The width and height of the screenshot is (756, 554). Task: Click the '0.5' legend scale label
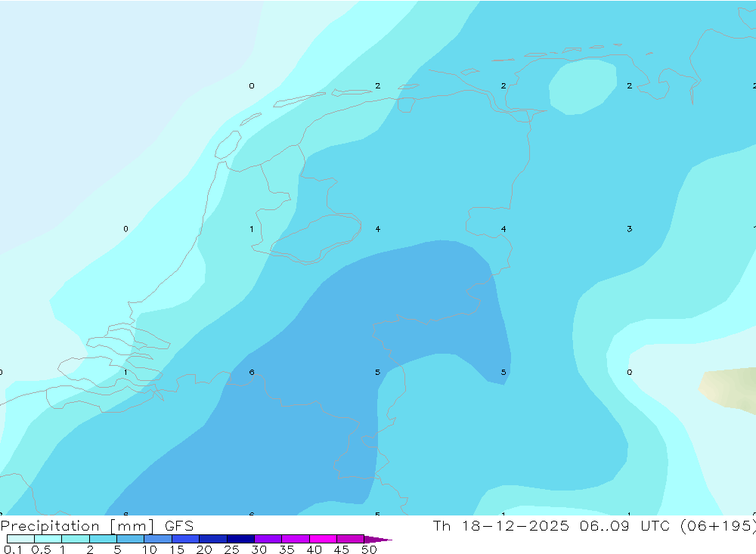(41, 549)
